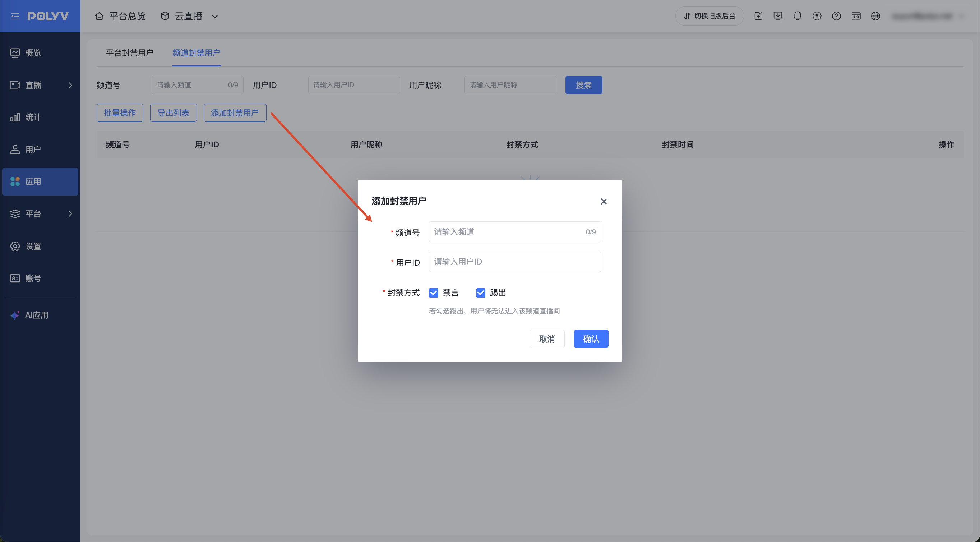Click the 切换旧版后台 button

tap(709, 16)
